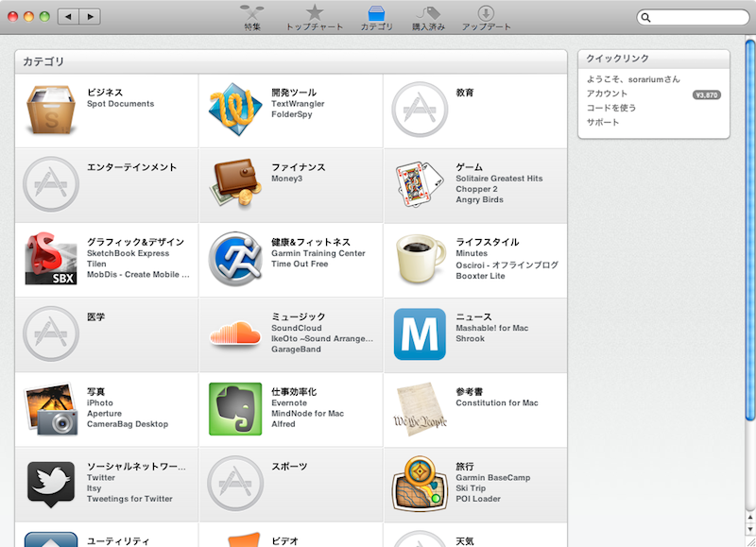Open the アカウント quick link

point(607,94)
